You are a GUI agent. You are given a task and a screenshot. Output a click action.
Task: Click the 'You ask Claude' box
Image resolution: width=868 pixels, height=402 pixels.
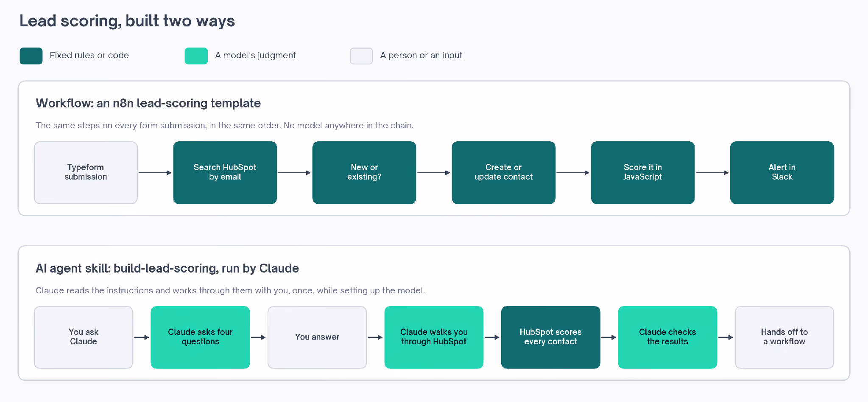(84, 337)
